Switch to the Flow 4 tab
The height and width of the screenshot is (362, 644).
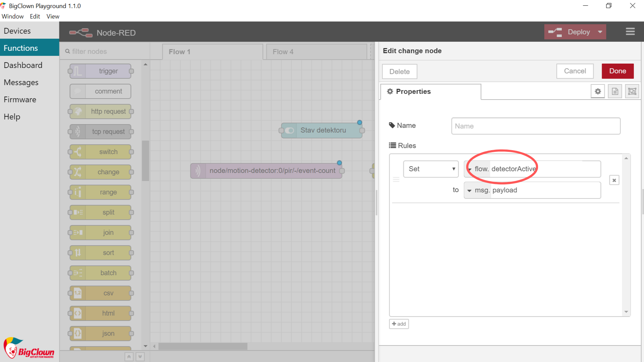[317, 52]
